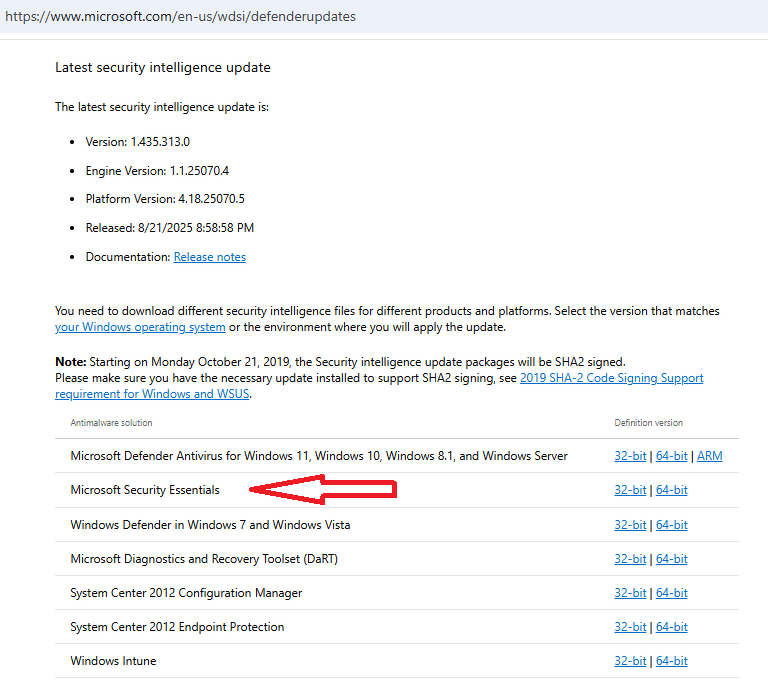Click the 'Definition version' column header
Viewport: 768px width, 692px height.
click(648, 423)
